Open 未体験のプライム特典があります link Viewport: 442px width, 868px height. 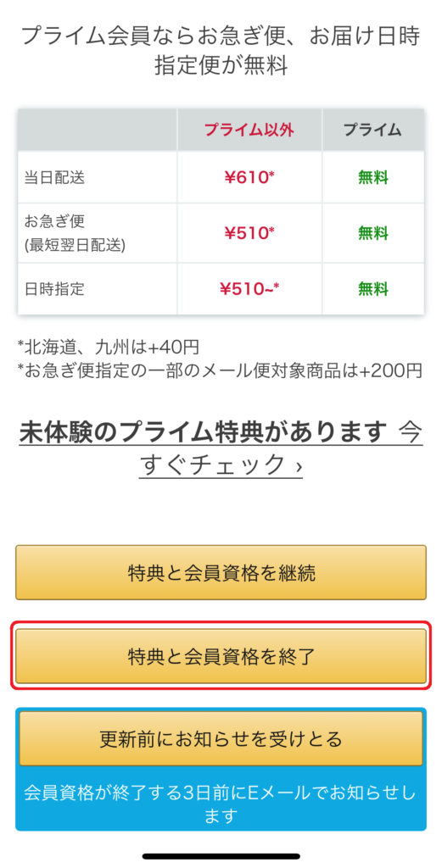click(x=202, y=432)
